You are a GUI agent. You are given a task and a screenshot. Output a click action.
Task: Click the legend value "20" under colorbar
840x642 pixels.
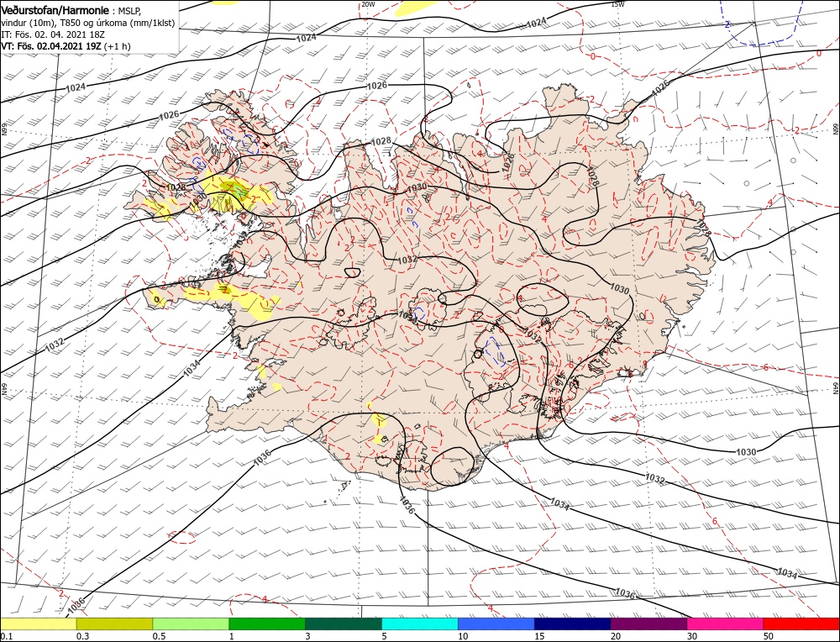coord(616,636)
